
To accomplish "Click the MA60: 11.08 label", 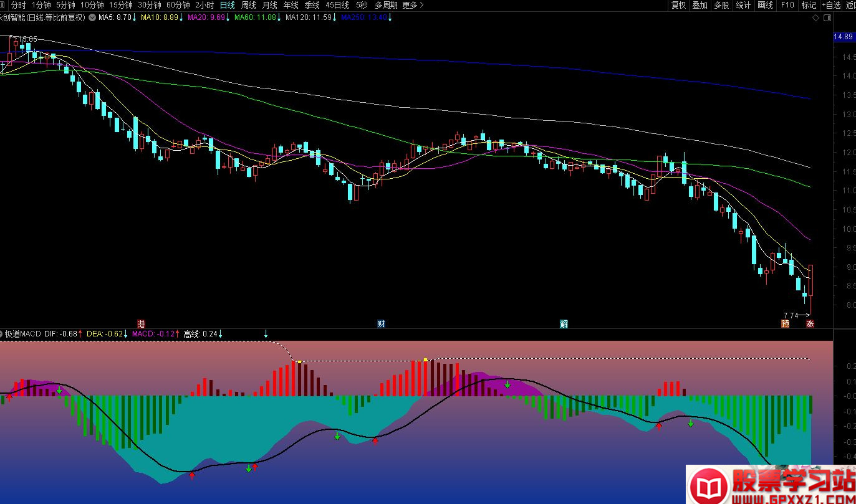I will [x=255, y=17].
